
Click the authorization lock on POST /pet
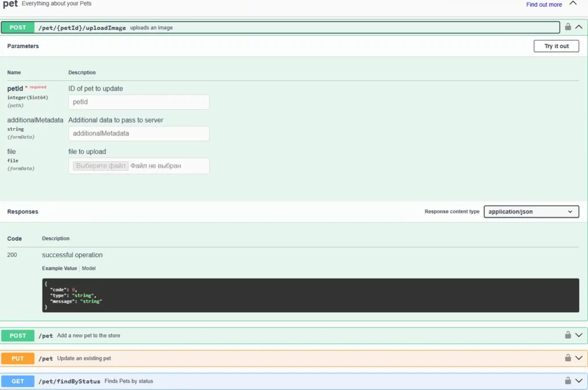click(x=567, y=335)
